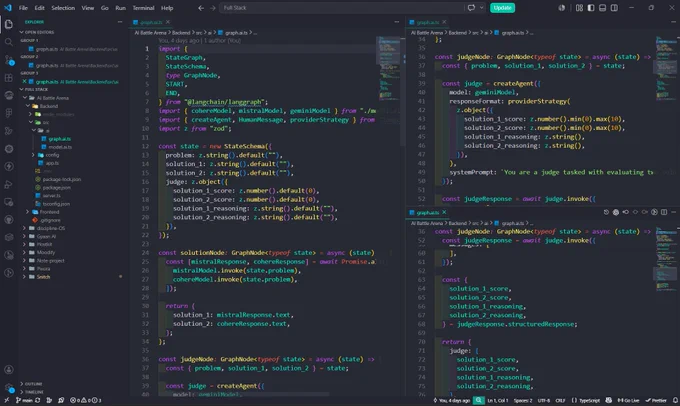Click the notifications bell in status bar
The image size is (680, 406).
click(x=675, y=400)
